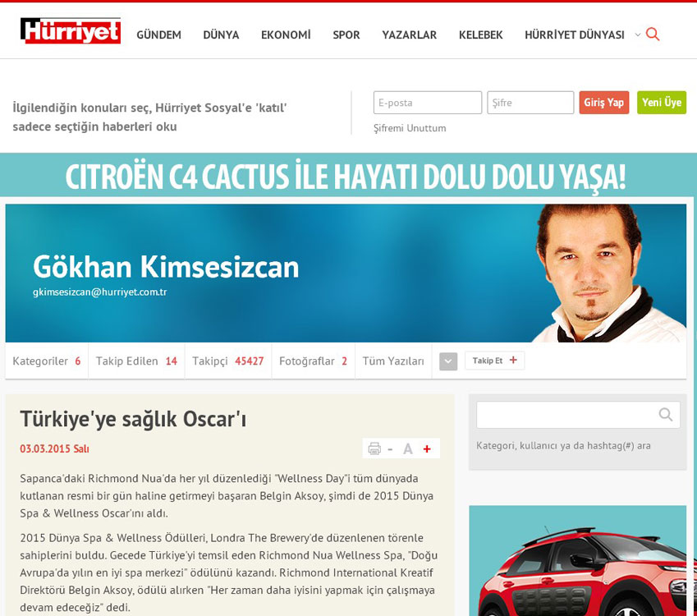Image resolution: width=697 pixels, height=616 pixels.
Task: Open the Şifremi Unuttum link
Action: [410, 128]
